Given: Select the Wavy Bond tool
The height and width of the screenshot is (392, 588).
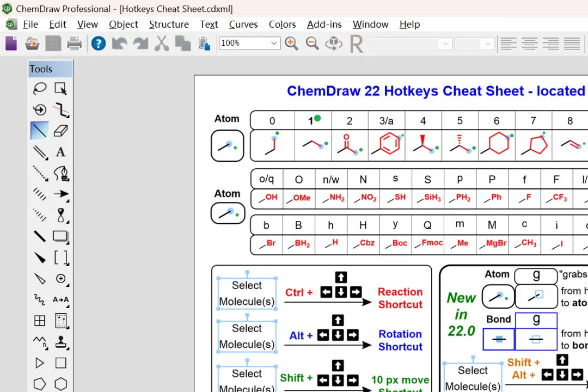Looking at the screenshot, I should tap(40, 299).
